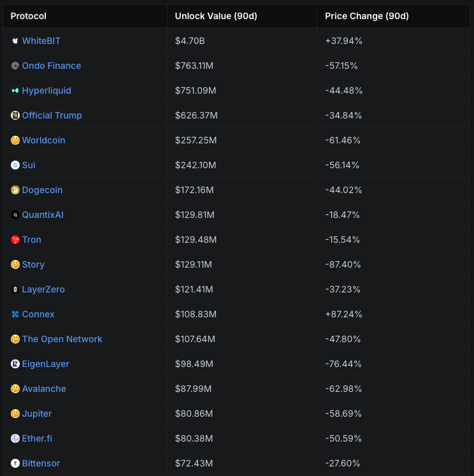Open the Tron protocol link
The height and width of the screenshot is (476, 474).
32,240
